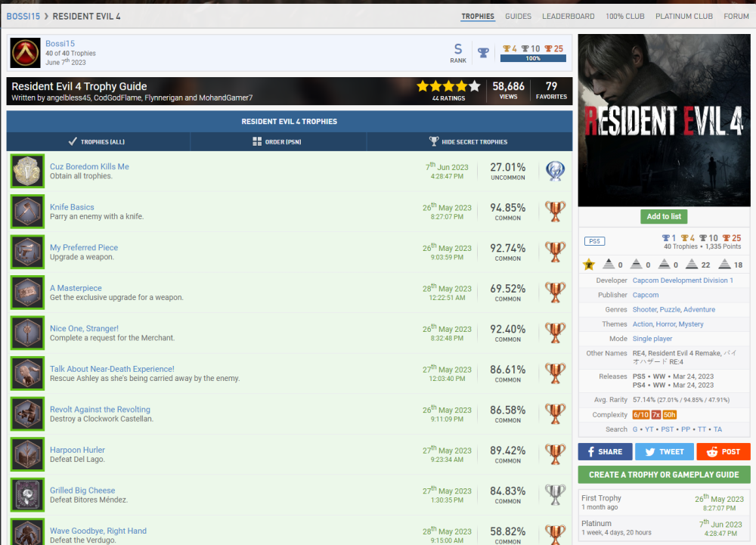Share the page on Facebook

[x=604, y=451]
